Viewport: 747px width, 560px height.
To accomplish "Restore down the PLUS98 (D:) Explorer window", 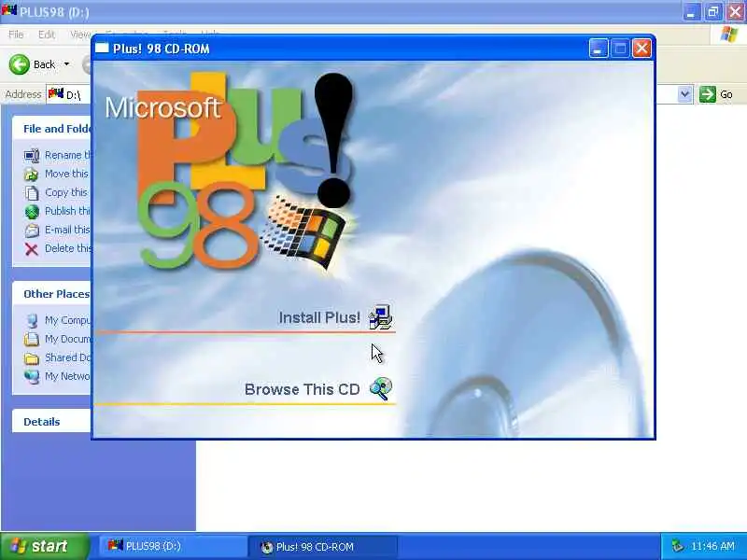I will [712, 12].
